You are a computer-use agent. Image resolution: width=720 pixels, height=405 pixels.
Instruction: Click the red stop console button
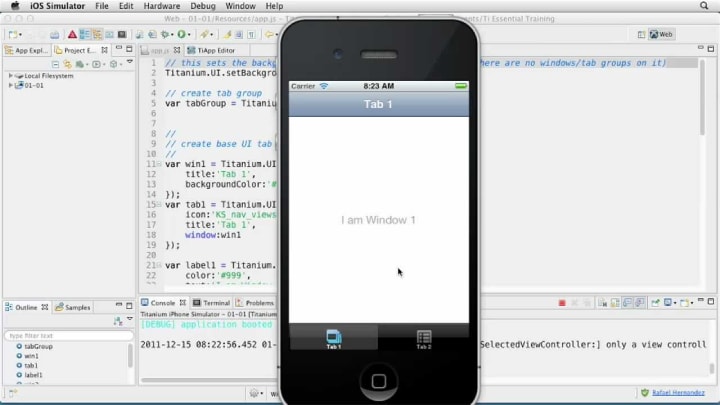(x=561, y=303)
